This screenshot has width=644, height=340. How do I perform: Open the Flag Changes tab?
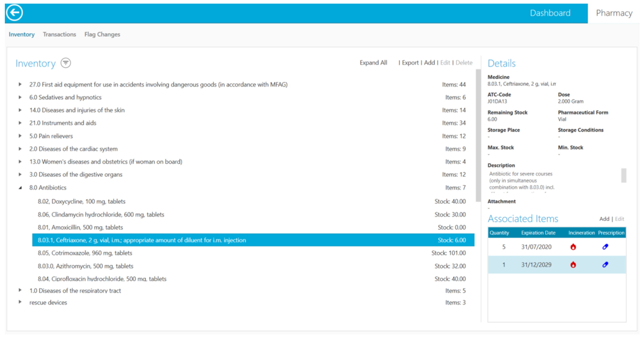[102, 34]
